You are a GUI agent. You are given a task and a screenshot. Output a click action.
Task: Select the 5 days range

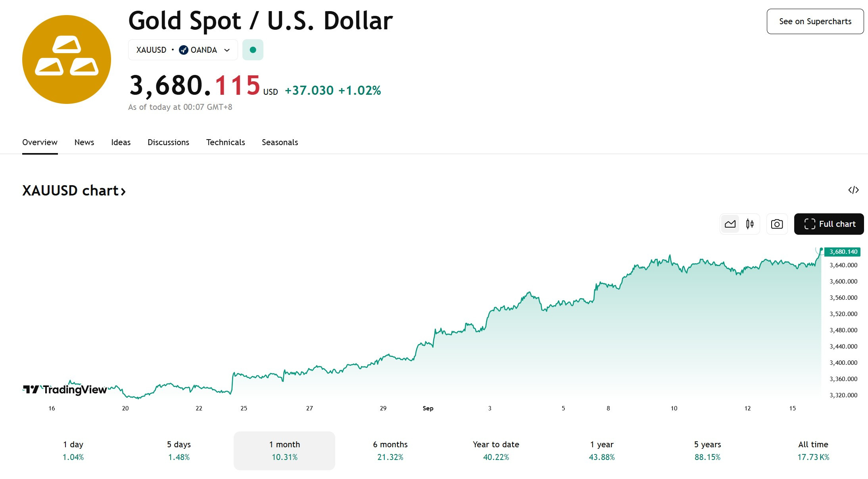tap(179, 451)
